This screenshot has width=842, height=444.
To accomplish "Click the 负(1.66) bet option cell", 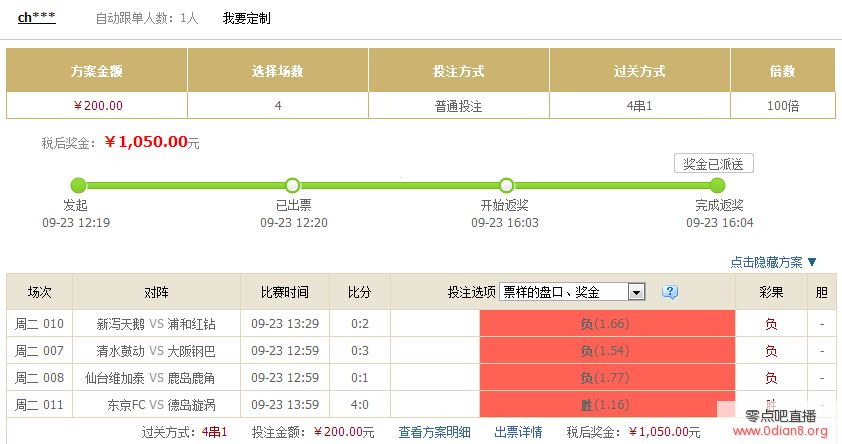I will coord(607,324).
